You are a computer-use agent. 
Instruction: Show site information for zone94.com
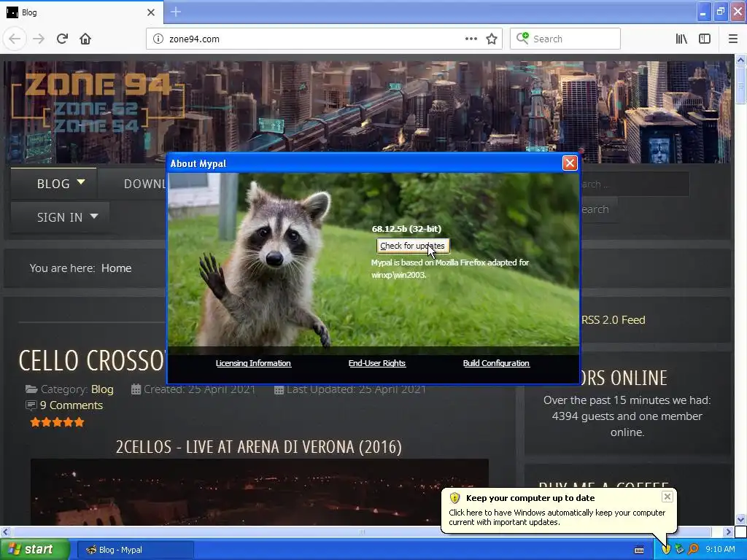click(x=158, y=39)
